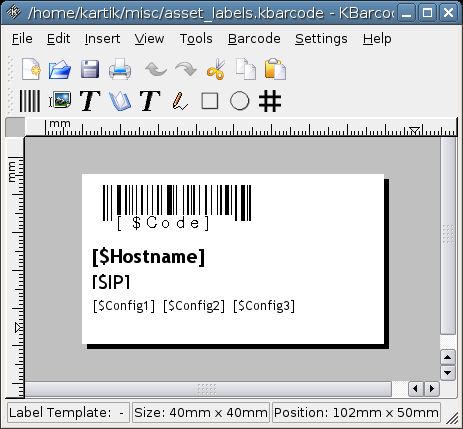Select the [$Code] text under barcode
The width and height of the screenshot is (463, 429).
click(x=163, y=223)
